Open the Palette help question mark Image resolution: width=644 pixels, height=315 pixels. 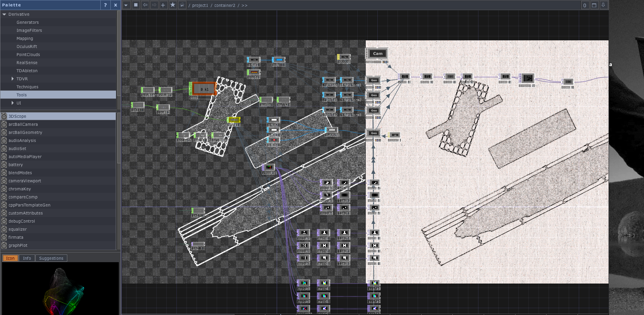pos(106,5)
